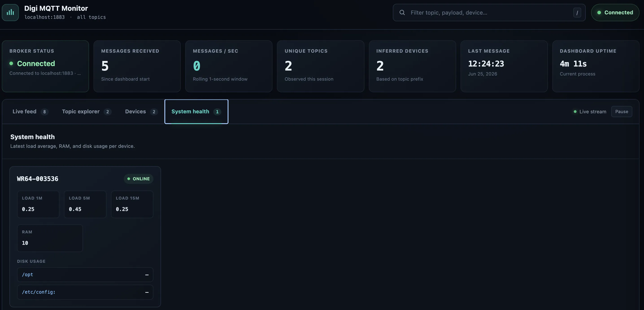Click 'Based on topic prefix' caption

pyautogui.click(x=400, y=79)
